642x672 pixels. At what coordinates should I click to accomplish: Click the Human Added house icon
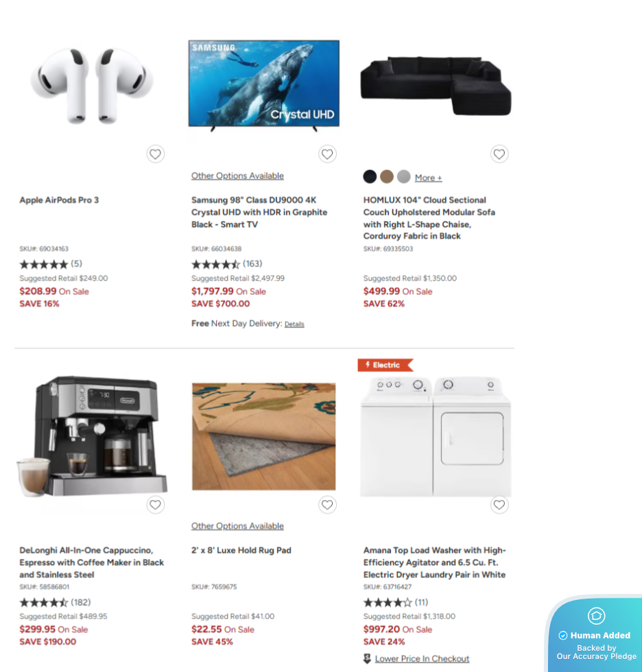point(596,616)
